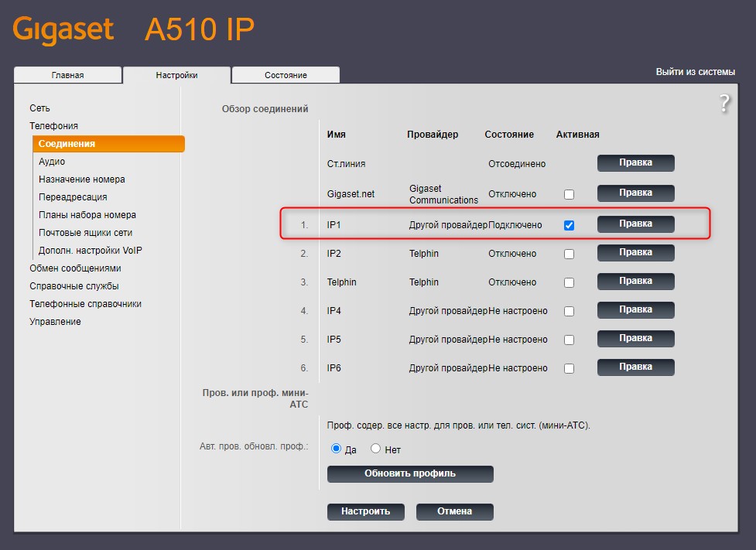
Task: Select Соединения in the sidebar
Action: (108, 144)
